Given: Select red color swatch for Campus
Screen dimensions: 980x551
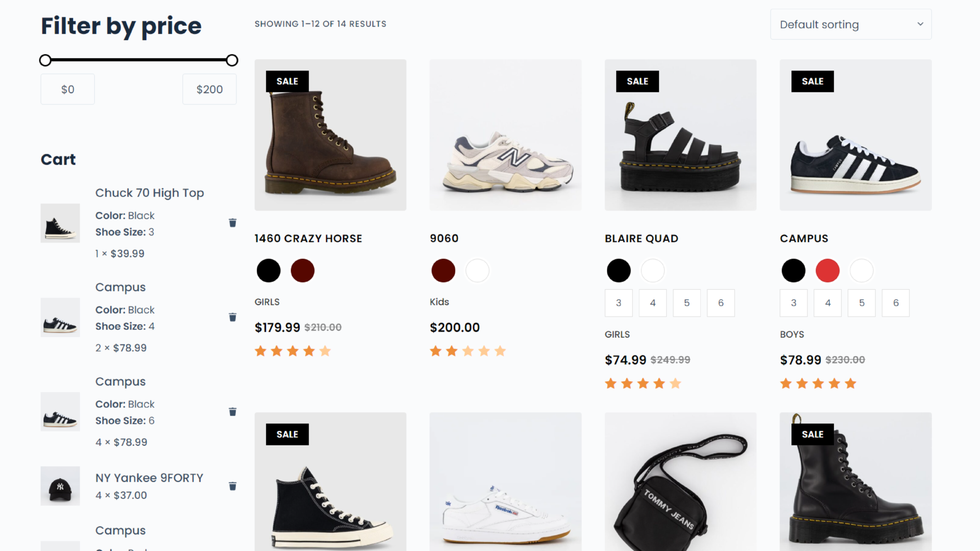Looking at the screenshot, I should click(827, 271).
